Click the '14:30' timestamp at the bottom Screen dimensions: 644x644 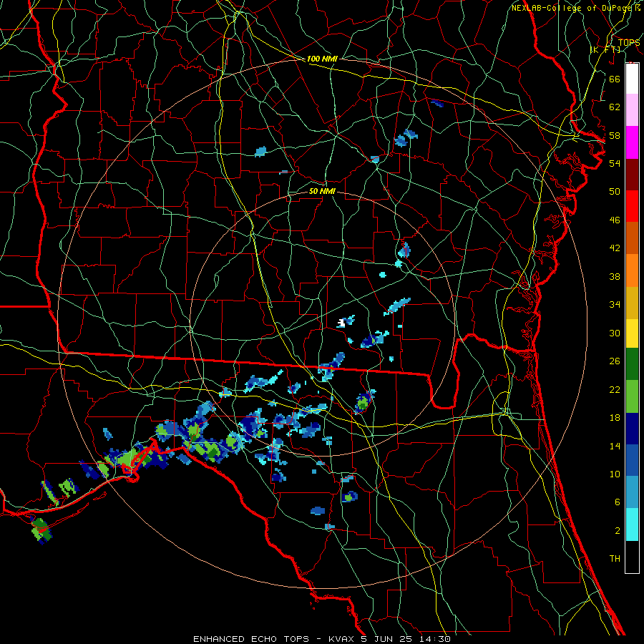click(x=435, y=639)
